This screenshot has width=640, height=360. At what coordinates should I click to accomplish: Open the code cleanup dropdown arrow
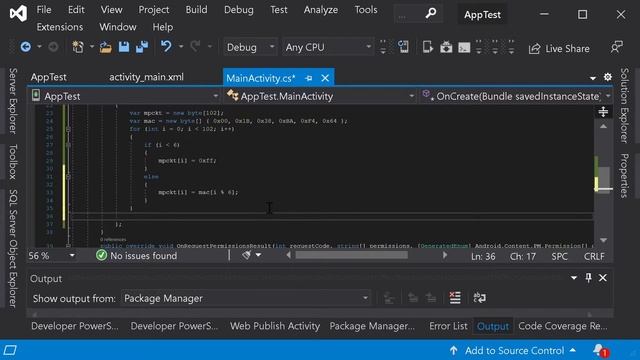[258, 256]
